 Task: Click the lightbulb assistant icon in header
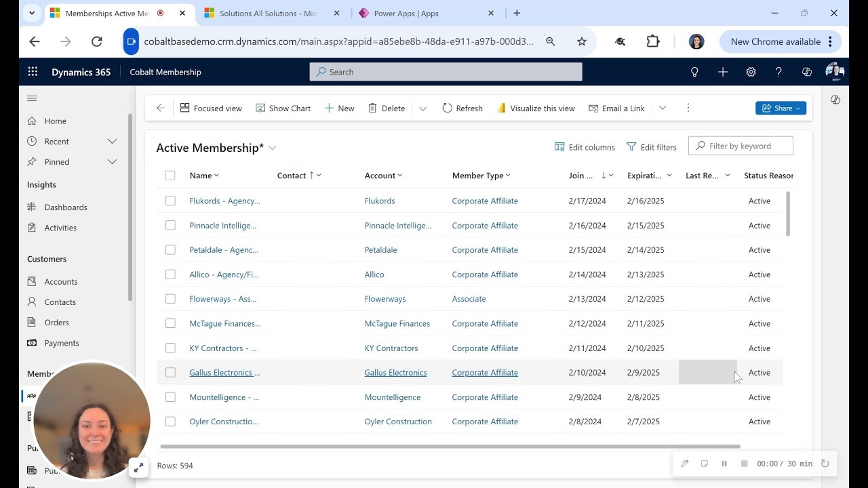(694, 72)
